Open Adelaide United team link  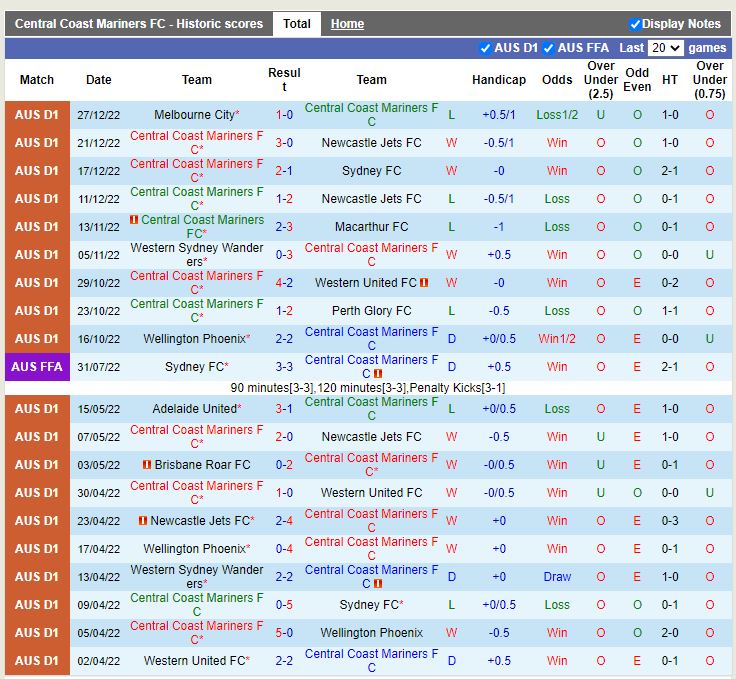194,409
